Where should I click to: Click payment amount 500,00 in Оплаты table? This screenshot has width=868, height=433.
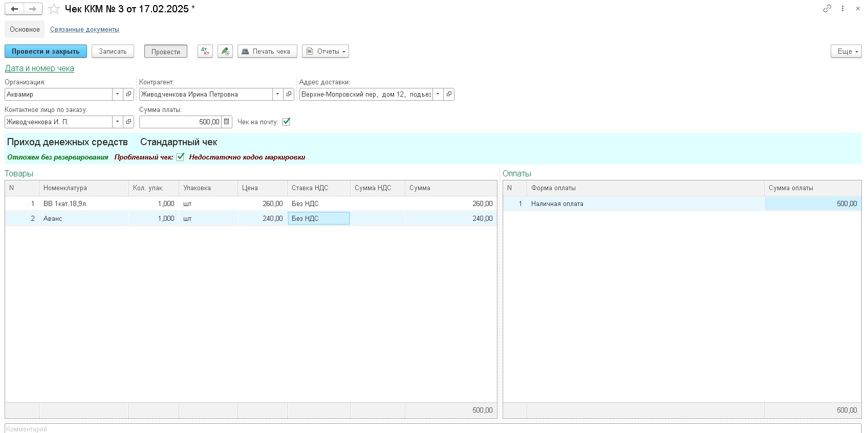tap(813, 203)
